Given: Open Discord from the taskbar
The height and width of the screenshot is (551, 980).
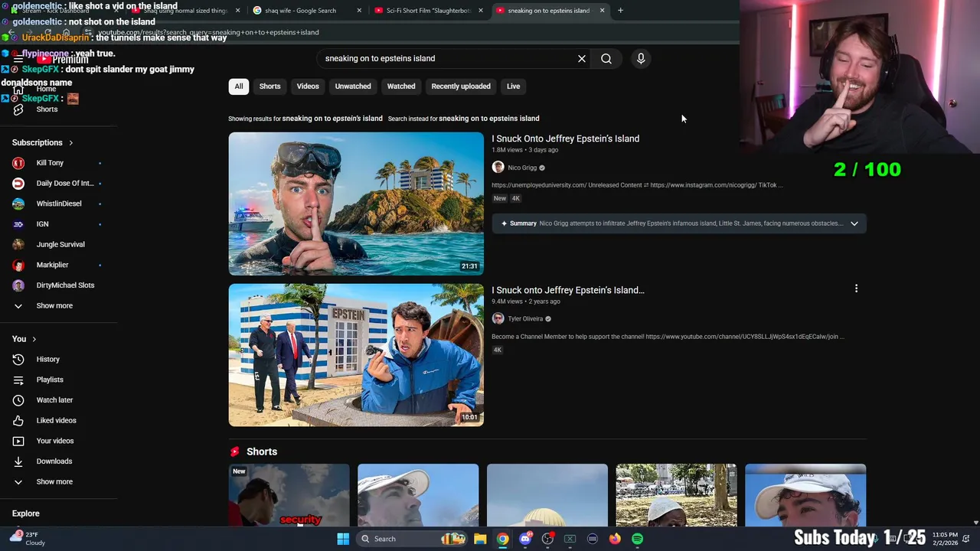Looking at the screenshot, I should tap(525, 539).
